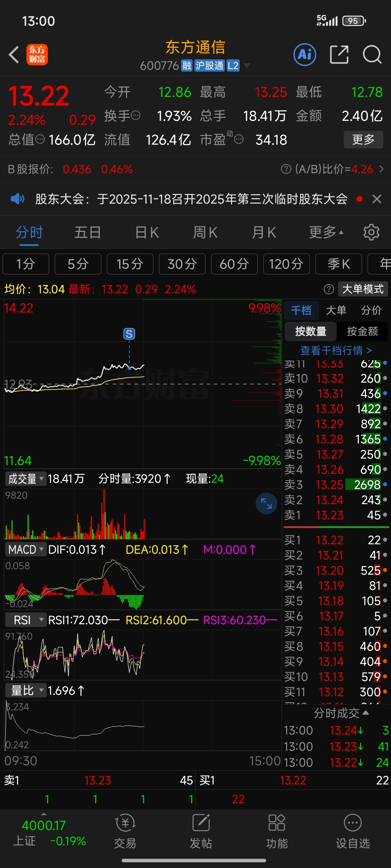The image size is (391, 868).
Task: Tap info icon next to 总值
Action: (40, 139)
